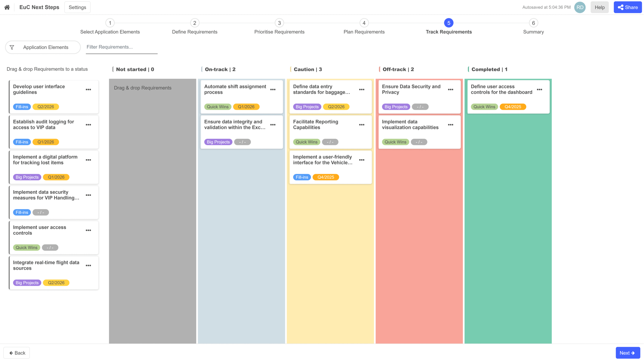Screen dimensions: 644x362
Task: Click the RD user avatar
Action: click(580, 7)
